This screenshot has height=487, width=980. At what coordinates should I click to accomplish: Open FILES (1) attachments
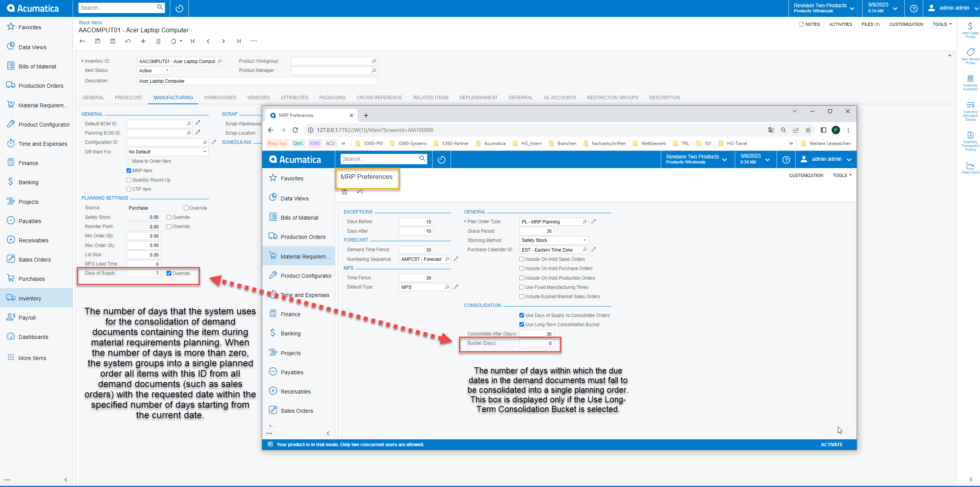(x=870, y=24)
